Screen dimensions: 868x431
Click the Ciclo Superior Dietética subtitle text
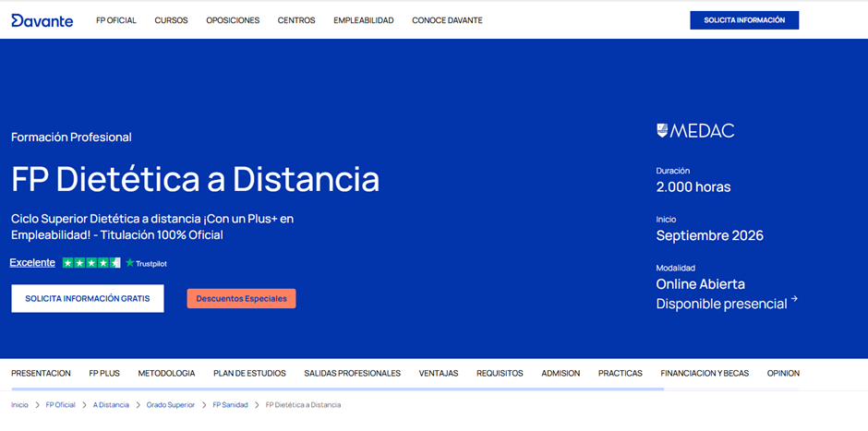[152, 227]
